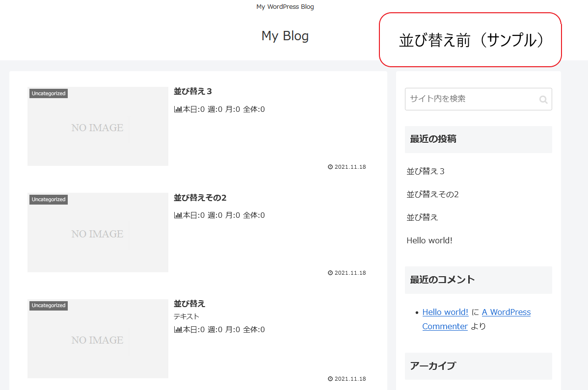The width and height of the screenshot is (588, 390).
Task: Open the My Blog site title
Action: 285,36
